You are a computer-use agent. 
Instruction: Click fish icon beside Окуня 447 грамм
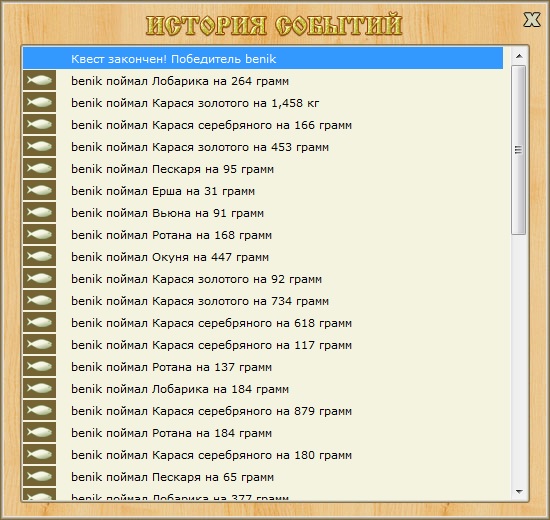coord(39,256)
